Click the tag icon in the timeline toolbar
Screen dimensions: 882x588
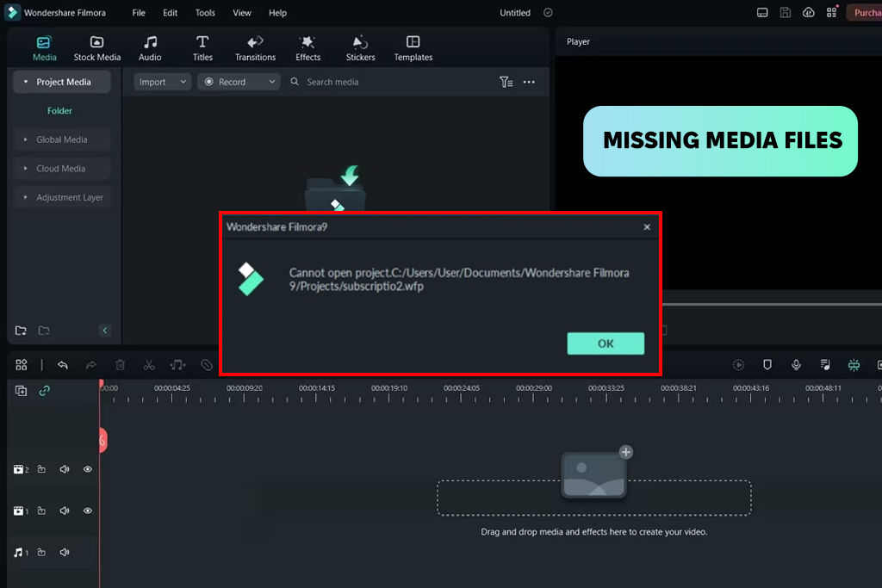pos(207,365)
